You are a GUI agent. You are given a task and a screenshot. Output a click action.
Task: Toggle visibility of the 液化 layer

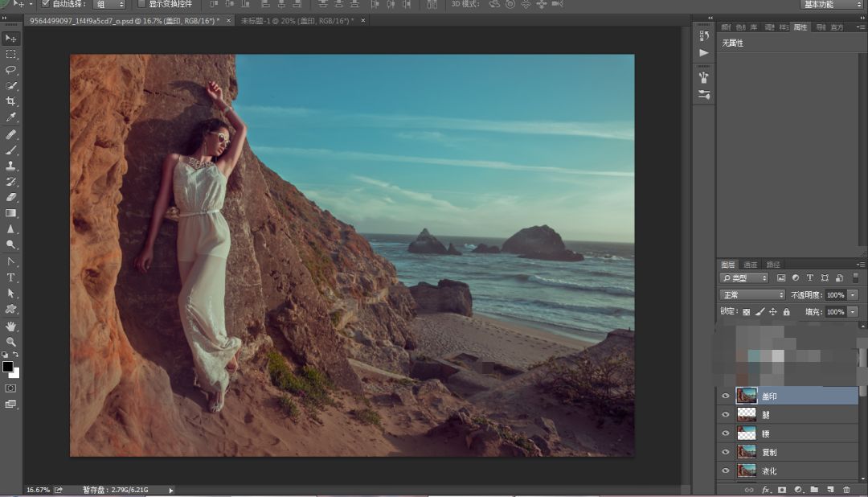click(x=726, y=471)
